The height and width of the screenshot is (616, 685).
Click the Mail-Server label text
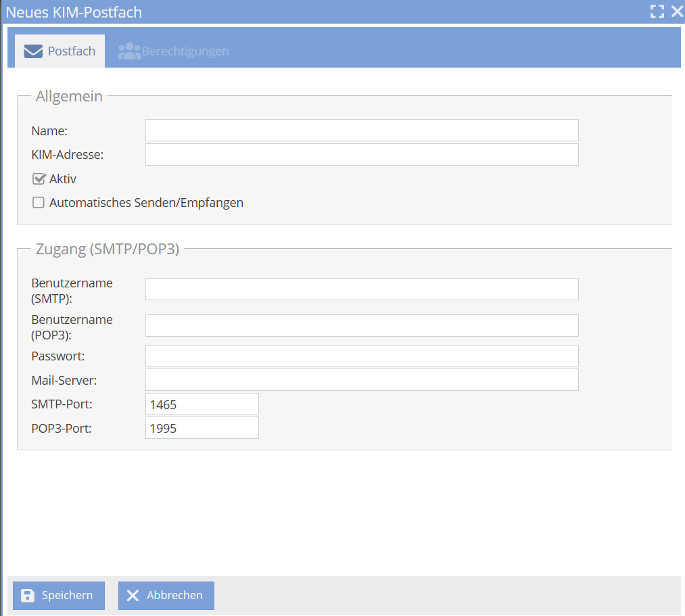point(64,380)
